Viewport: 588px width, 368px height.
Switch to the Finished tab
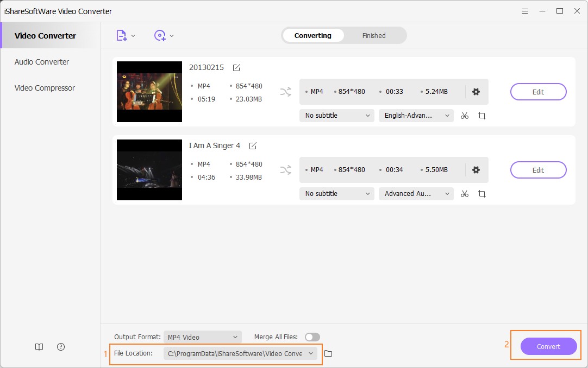click(x=374, y=35)
